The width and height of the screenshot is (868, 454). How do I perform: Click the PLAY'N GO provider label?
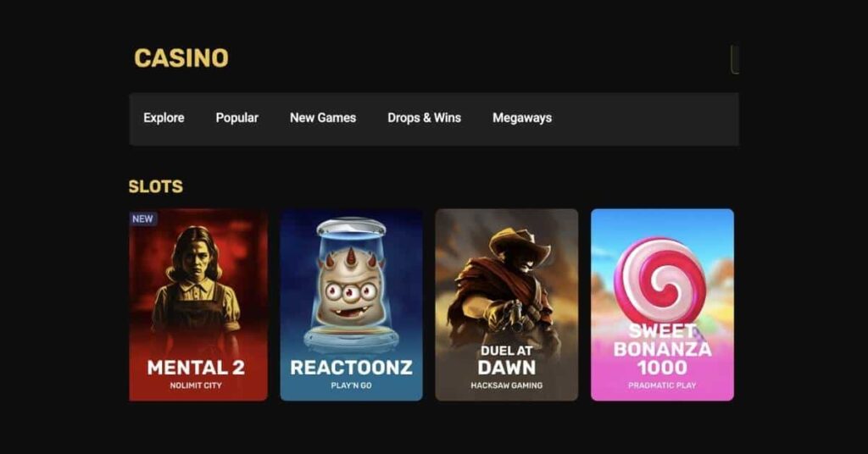(351, 385)
